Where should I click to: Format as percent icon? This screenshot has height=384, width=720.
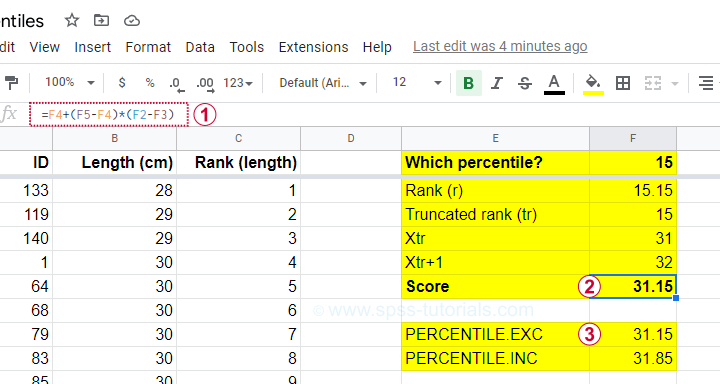pos(150,83)
